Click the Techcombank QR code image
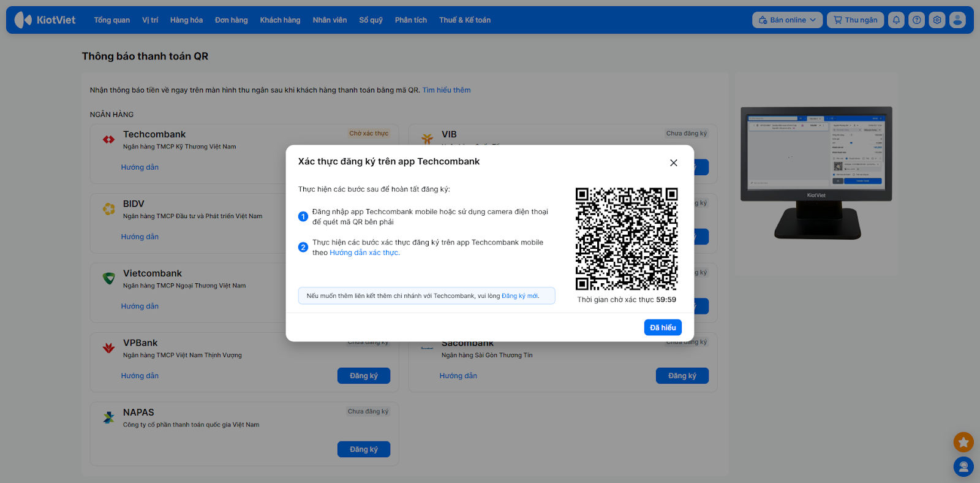This screenshot has width=980, height=483. coord(626,239)
